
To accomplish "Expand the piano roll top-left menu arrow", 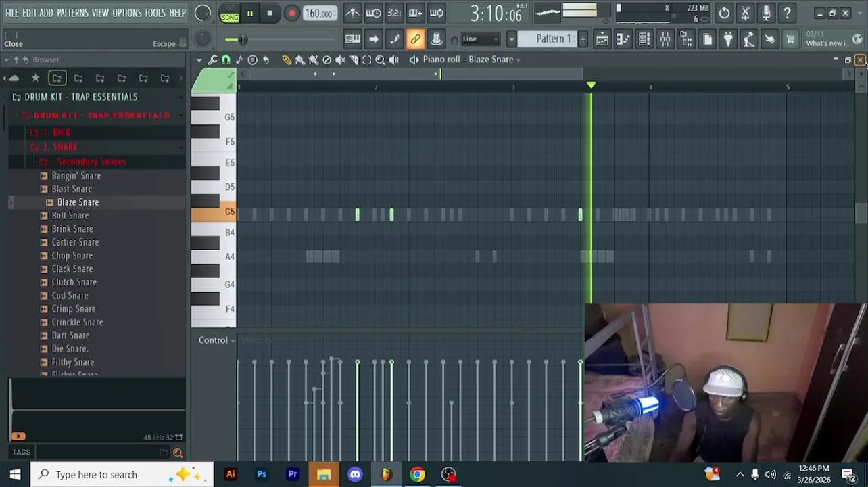I will pos(199,60).
